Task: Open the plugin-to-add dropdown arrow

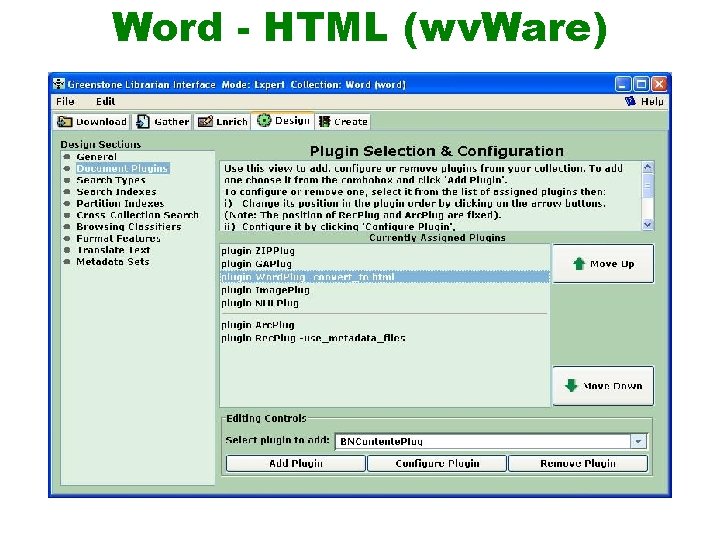Action: tap(638, 441)
